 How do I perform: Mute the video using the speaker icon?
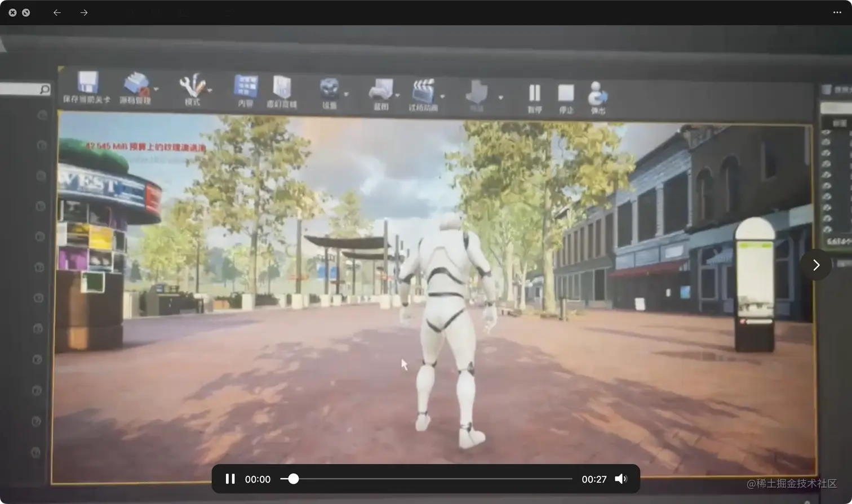click(x=621, y=479)
